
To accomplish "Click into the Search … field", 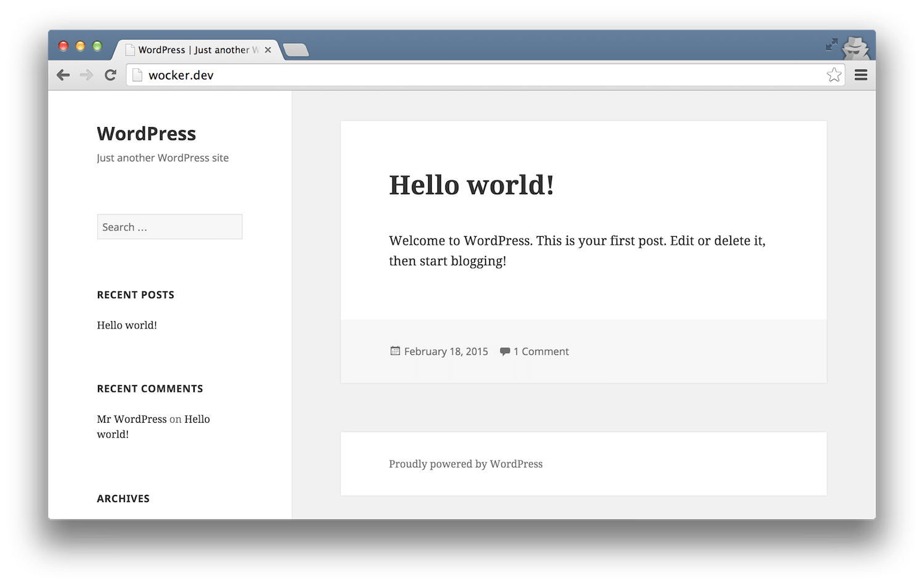I will tap(169, 227).
